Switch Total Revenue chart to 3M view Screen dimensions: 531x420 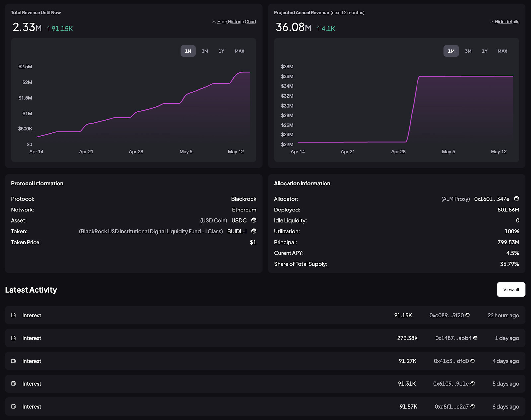pyautogui.click(x=205, y=51)
